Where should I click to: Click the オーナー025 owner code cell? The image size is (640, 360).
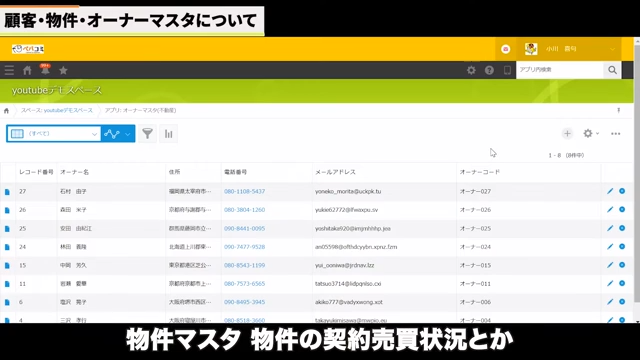click(475, 228)
